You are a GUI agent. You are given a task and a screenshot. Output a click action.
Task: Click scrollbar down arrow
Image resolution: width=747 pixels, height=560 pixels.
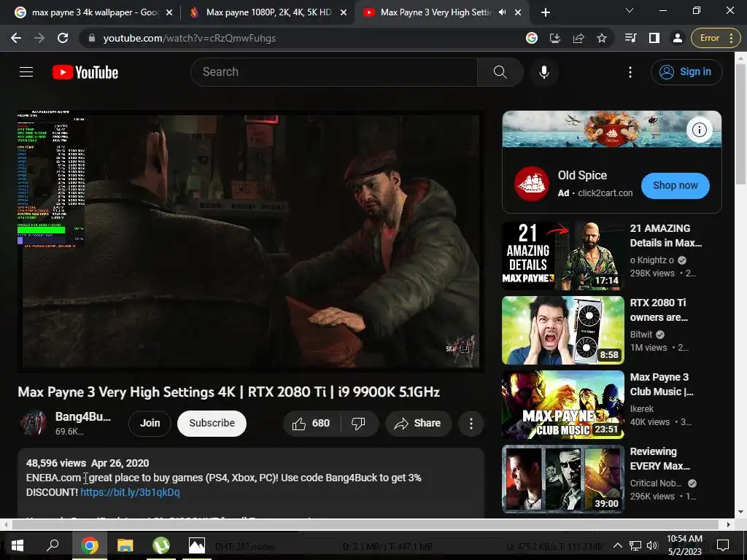tap(740, 513)
